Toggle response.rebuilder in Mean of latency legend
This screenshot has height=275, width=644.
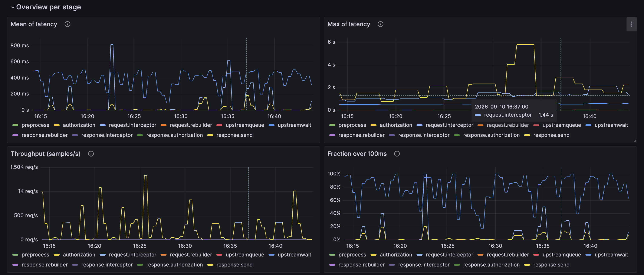pyautogui.click(x=45, y=135)
